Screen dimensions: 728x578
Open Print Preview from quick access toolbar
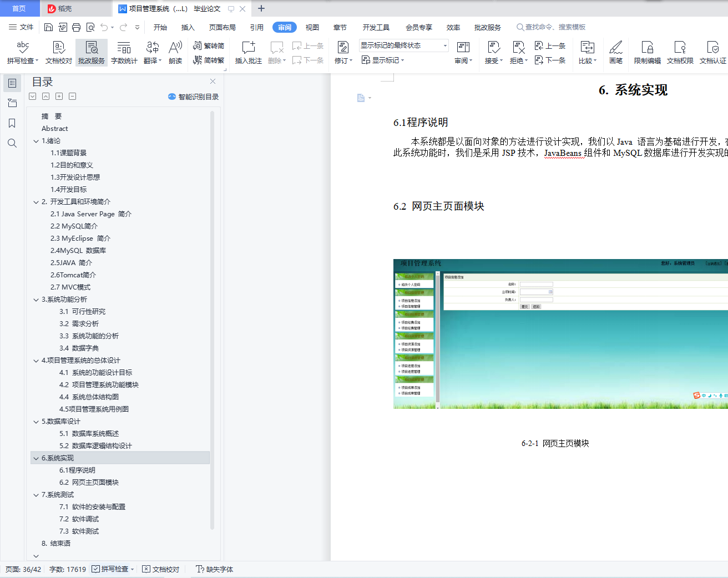pos(90,27)
